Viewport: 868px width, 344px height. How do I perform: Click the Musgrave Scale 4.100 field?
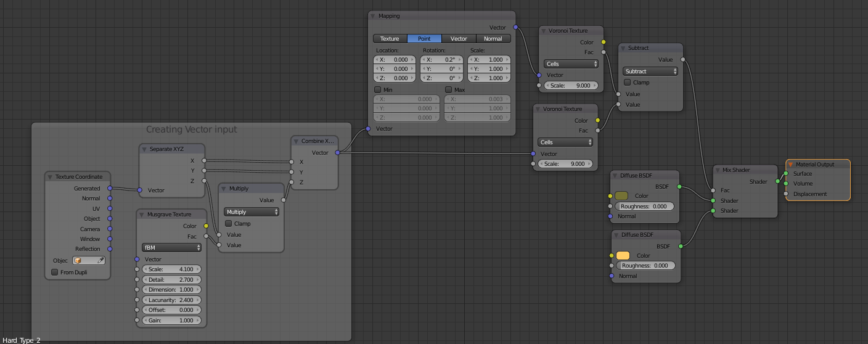point(171,269)
